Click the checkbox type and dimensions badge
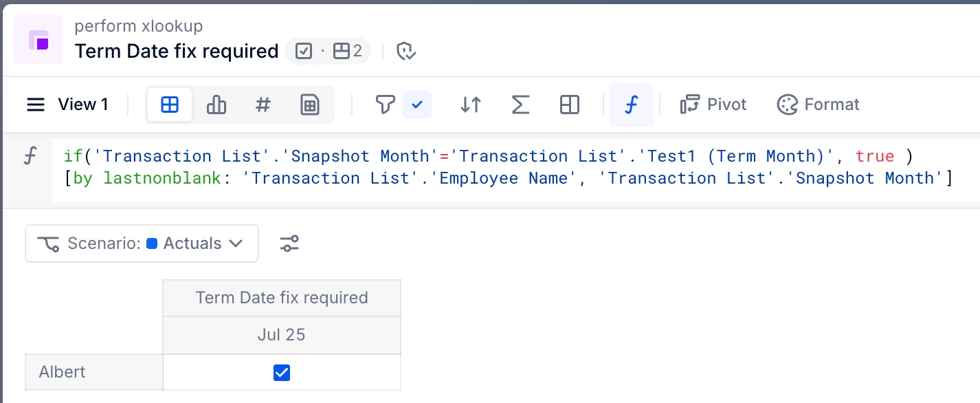The image size is (980, 403). tap(328, 51)
